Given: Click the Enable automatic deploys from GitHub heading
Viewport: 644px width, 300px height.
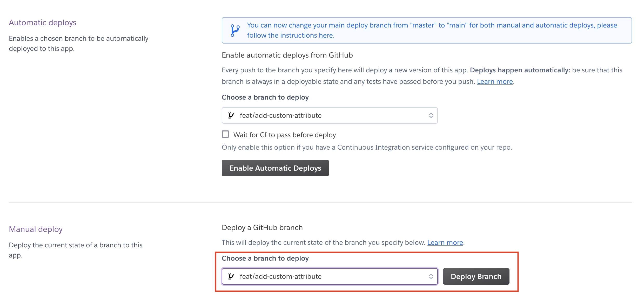Looking at the screenshot, I should coord(287,55).
